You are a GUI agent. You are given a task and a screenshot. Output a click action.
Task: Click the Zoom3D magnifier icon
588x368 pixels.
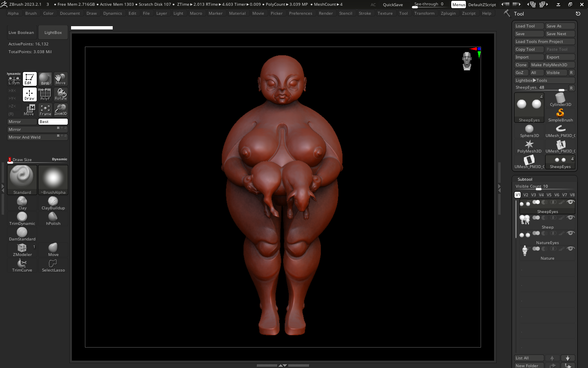click(x=60, y=110)
